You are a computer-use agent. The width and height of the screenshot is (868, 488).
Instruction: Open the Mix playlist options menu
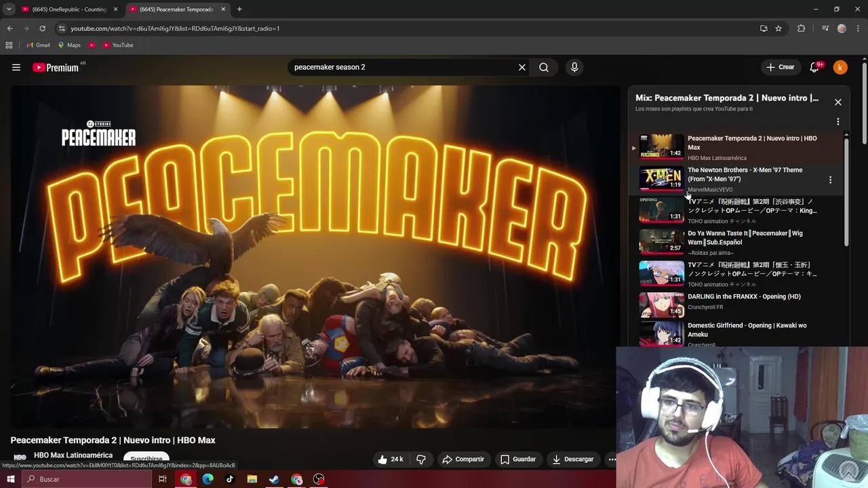point(838,122)
